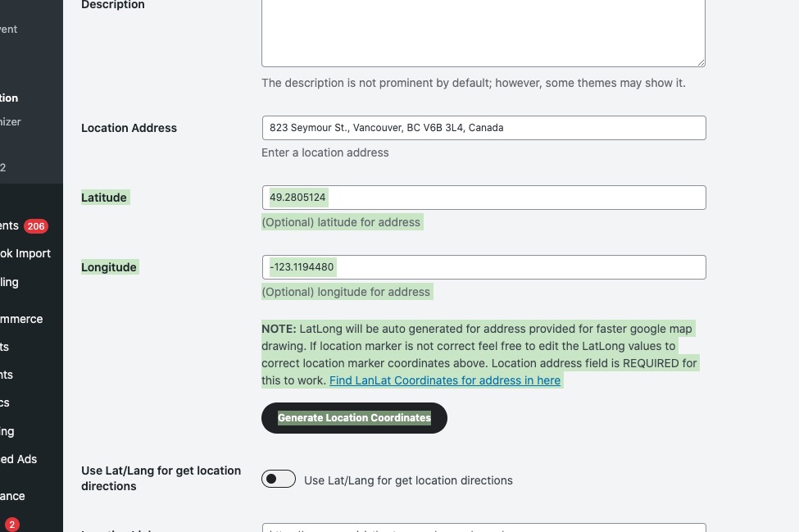This screenshot has width=799, height=532.
Task: Click the Longitude field label
Action: point(109,267)
